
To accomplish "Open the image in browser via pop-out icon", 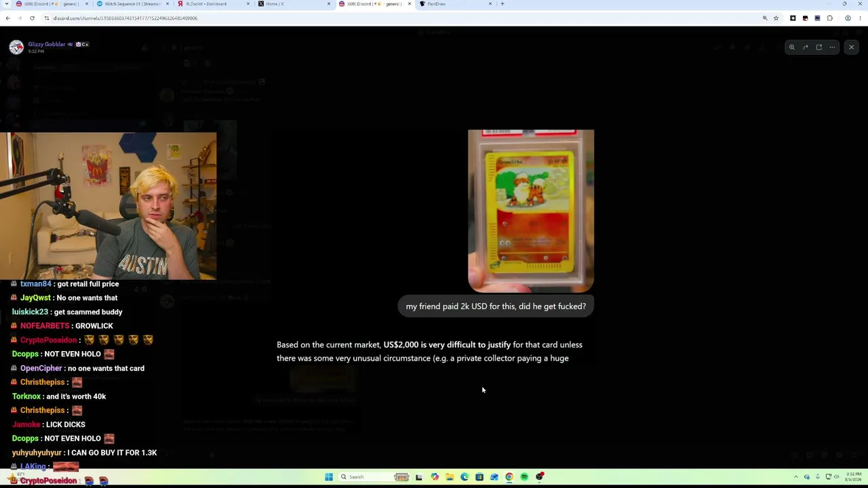I will click(x=818, y=47).
